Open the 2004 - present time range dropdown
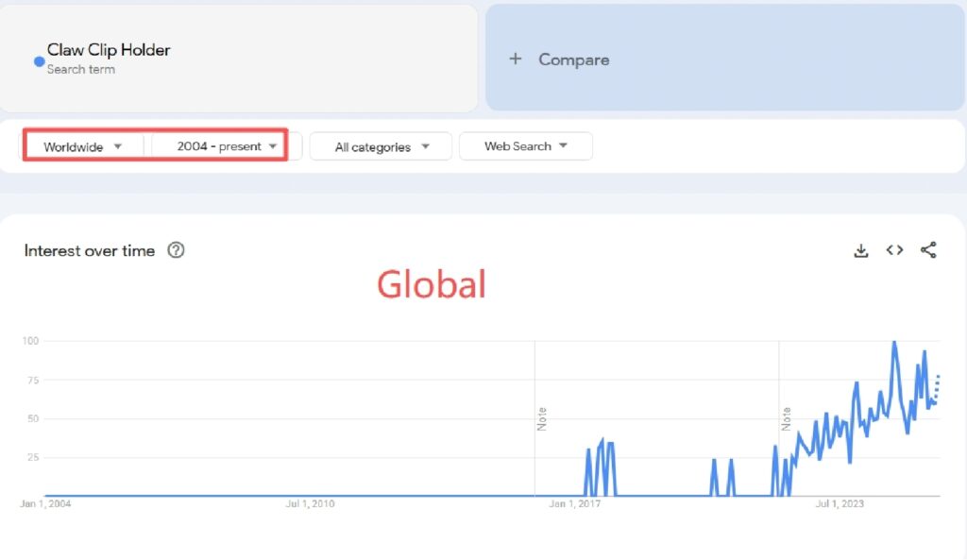This screenshot has height=560, width=967. [228, 146]
